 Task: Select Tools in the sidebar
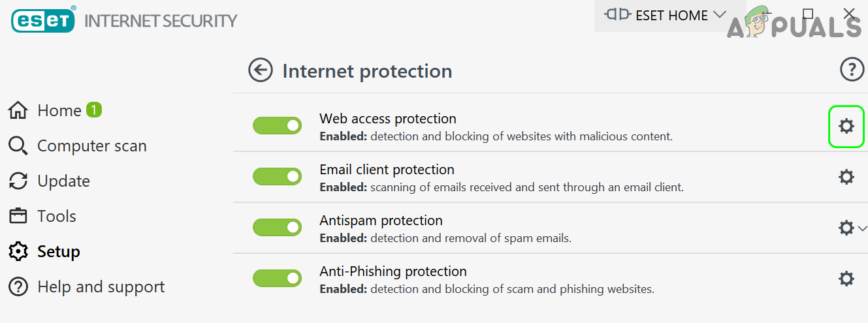(56, 217)
